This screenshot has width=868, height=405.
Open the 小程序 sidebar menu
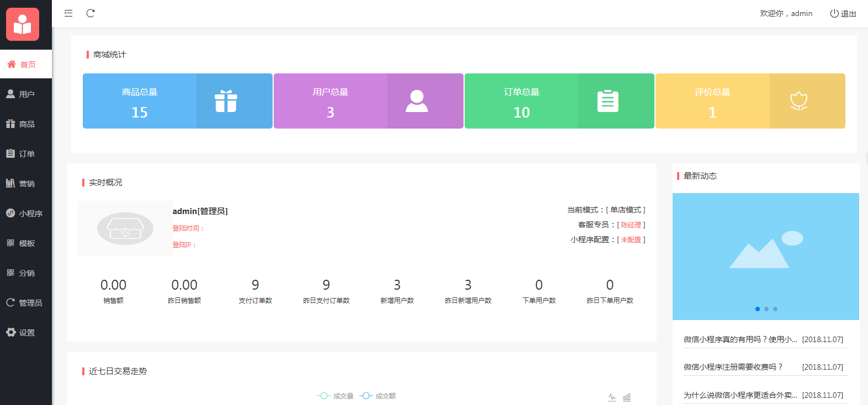coord(26,213)
